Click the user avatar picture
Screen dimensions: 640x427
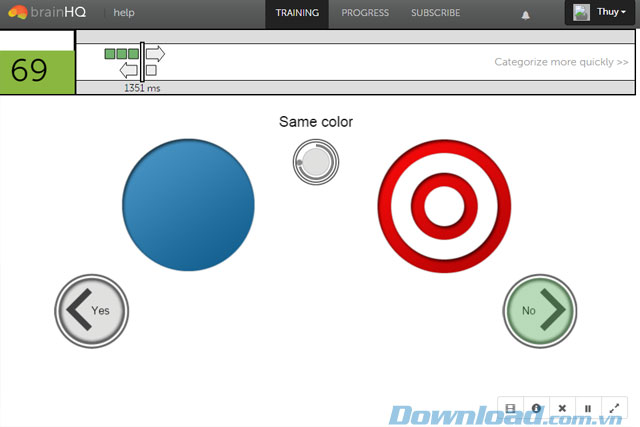pyautogui.click(x=581, y=13)
